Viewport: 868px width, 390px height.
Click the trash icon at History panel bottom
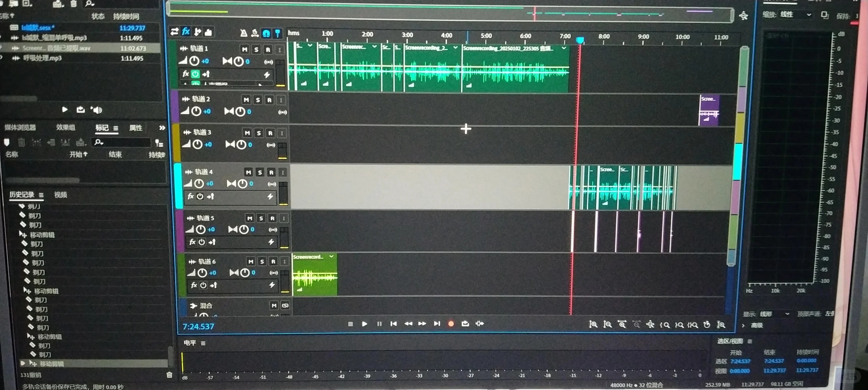pos(169,375)
